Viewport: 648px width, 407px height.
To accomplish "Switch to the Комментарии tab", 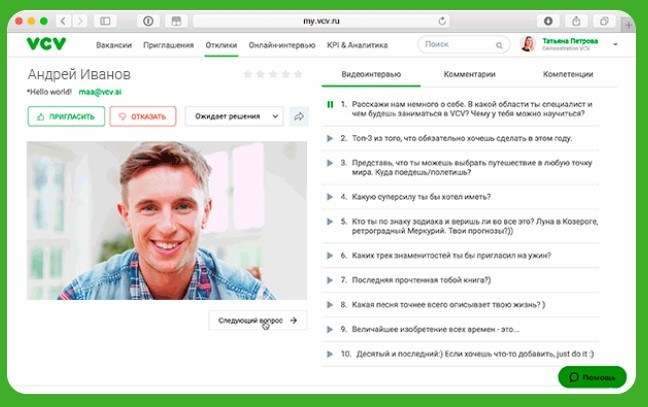I will click(x=469, y=74).
